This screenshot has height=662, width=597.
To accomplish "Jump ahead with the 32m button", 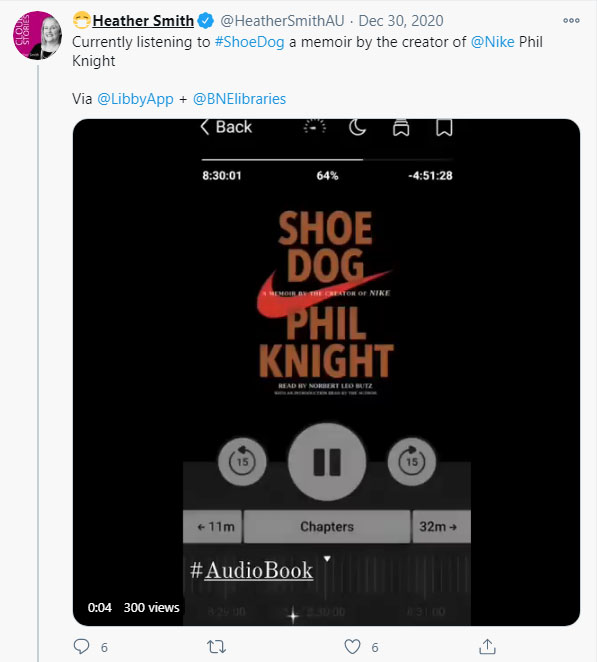I will point(441,526).
